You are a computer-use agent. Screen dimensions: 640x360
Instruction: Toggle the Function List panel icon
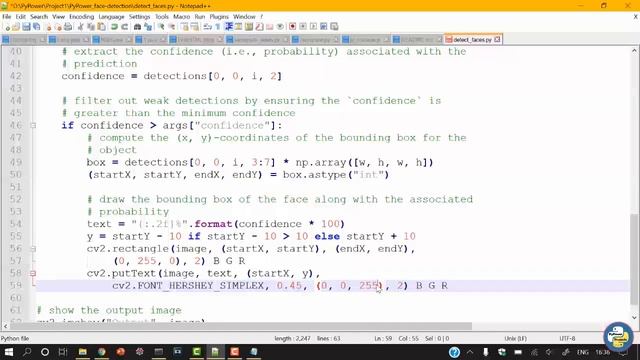pyautogui.click(x=259, y=27)
